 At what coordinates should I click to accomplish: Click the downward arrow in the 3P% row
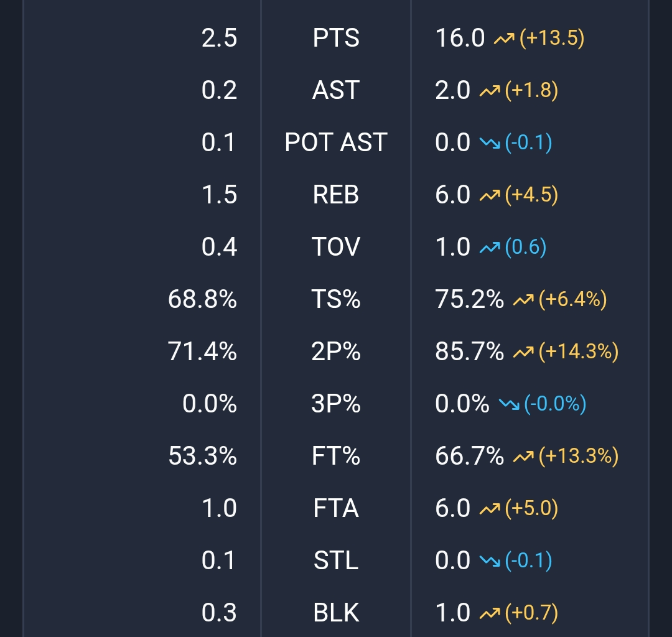click(x=508, y=405)
